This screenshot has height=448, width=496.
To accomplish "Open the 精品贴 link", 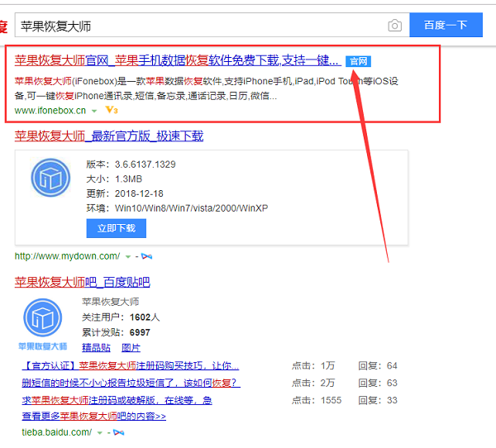I will coord(96,348).
